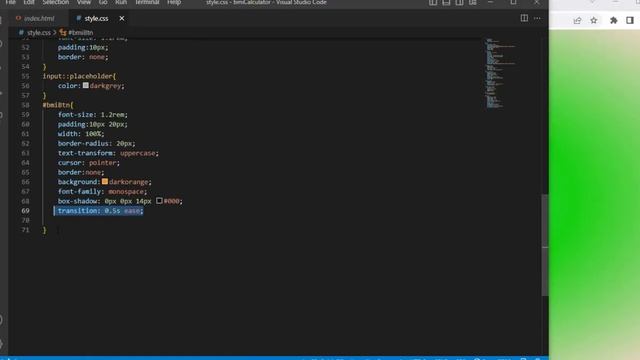This screenshot has width=640, height=360.
Task: Open the File menu
Action: [x=11, y=2]
